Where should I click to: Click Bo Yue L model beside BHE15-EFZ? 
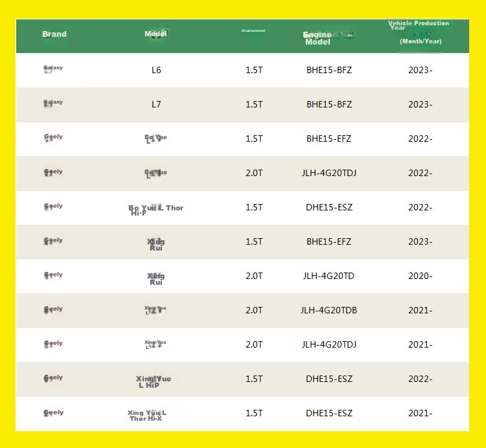156,139
